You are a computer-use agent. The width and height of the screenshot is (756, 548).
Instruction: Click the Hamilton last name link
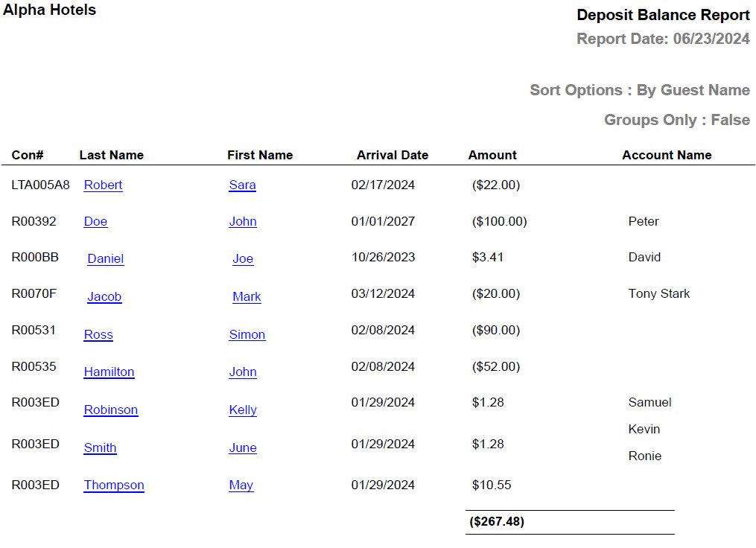tap(109, 372)
